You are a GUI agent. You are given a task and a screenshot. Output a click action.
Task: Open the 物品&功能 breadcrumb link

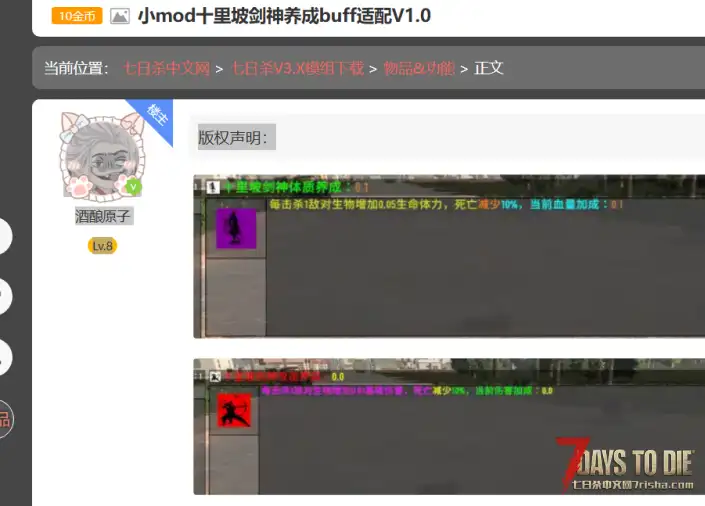[419, 68]
